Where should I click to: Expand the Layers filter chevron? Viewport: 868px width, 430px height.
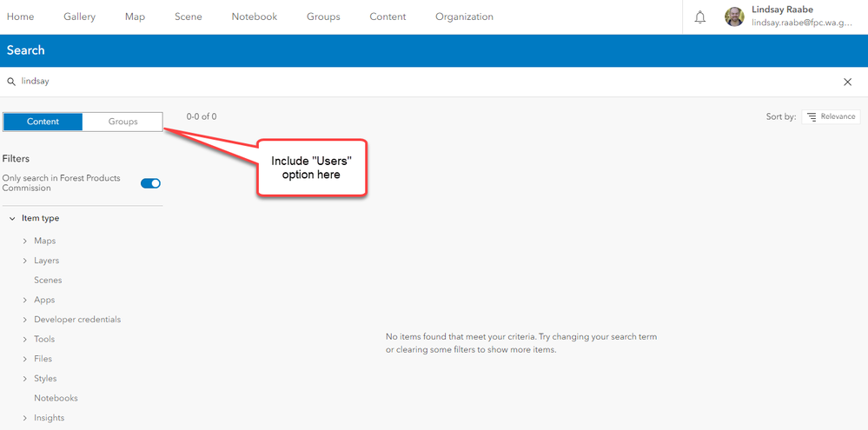click(x=25, y=261)
